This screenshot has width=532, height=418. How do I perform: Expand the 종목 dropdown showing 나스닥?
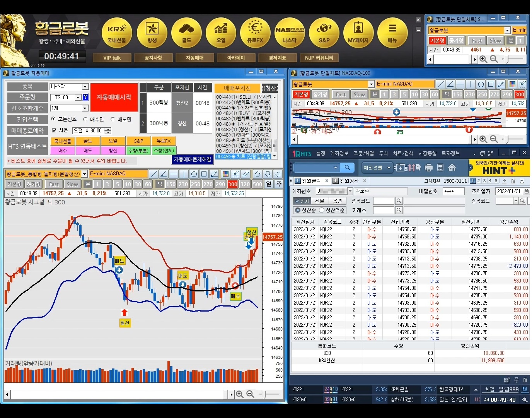click(x=85, y=87)
